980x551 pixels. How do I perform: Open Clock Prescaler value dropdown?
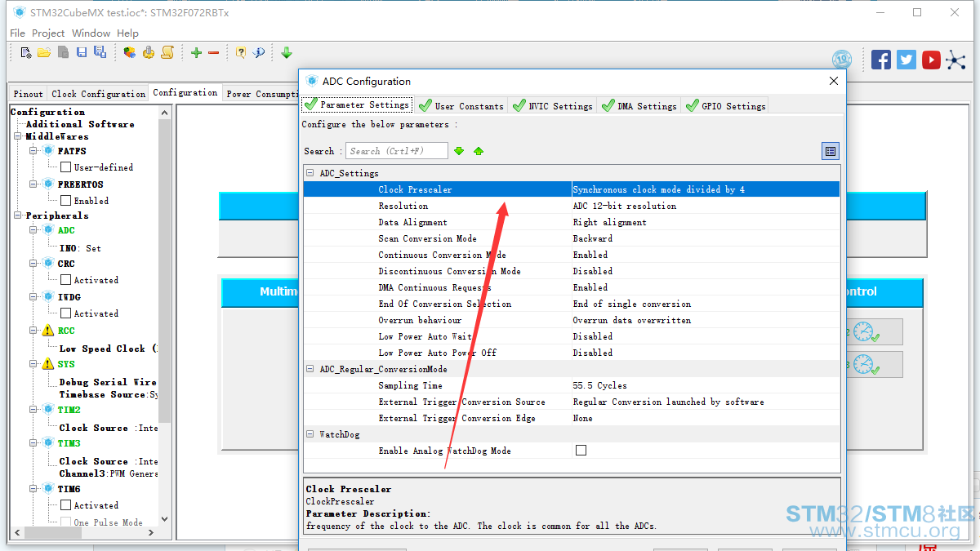706,189
